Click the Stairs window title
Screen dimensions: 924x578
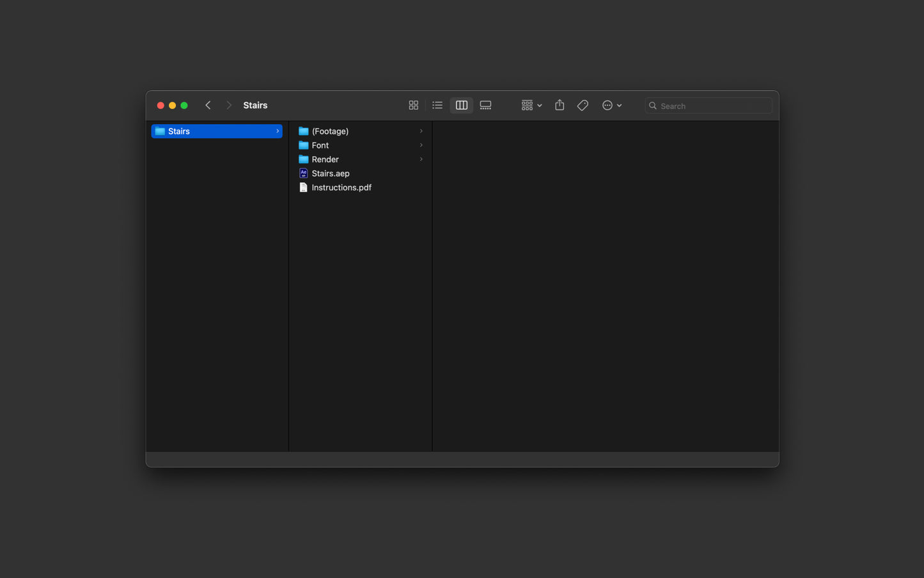[255, 105]
